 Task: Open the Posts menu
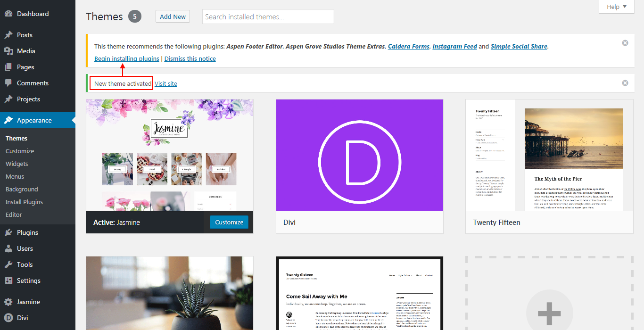point(38,35)
